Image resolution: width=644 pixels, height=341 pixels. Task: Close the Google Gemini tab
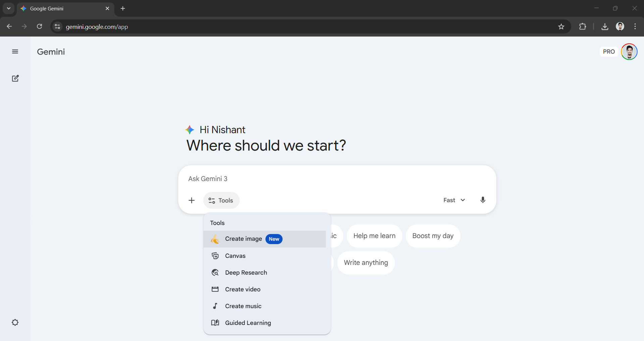(107, 8)
